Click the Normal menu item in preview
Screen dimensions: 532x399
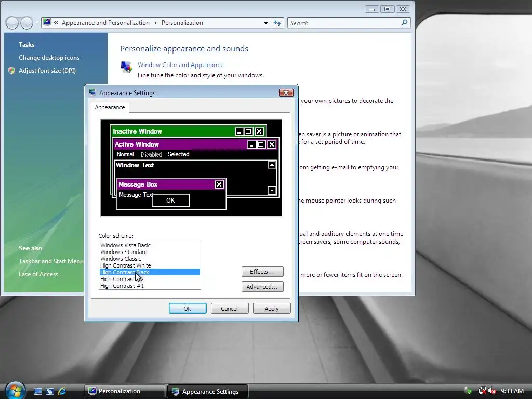click(x=125, y=154)
